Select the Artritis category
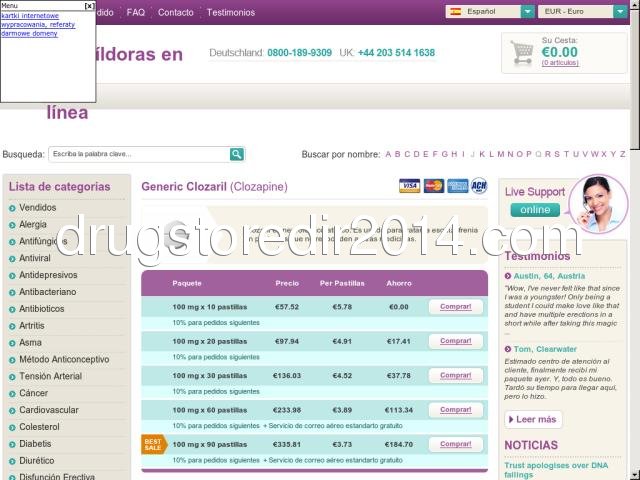The height and width of the screenshot is (480, 640). (31, 326)
